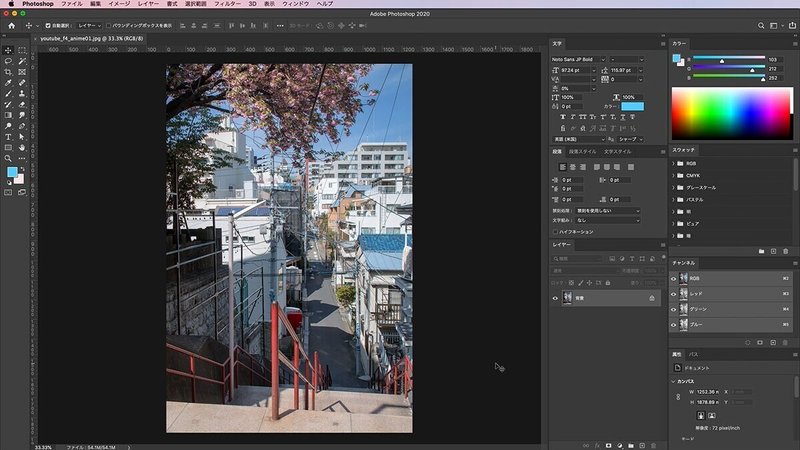
Task: Select the Hand tool
Action: [x=22, y=147]
